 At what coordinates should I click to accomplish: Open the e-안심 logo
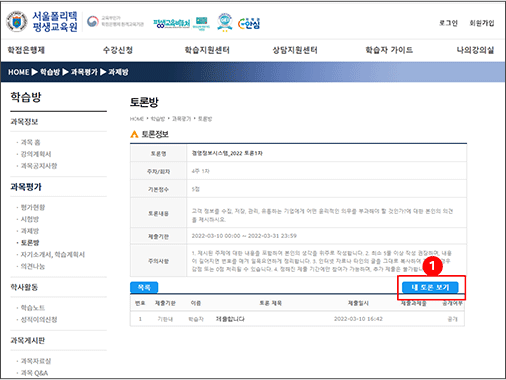click(x=249, y=23)
